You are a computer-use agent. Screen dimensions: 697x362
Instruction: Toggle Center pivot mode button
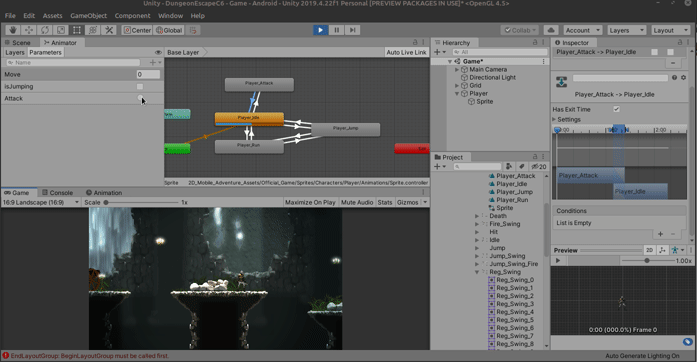point(137,30)
